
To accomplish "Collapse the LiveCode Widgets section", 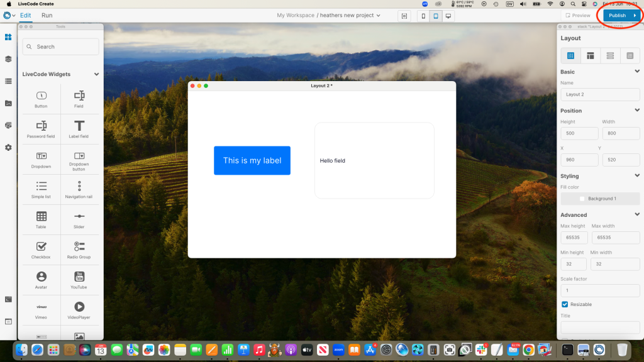I will pyautogui.click(x=96, y=74).
